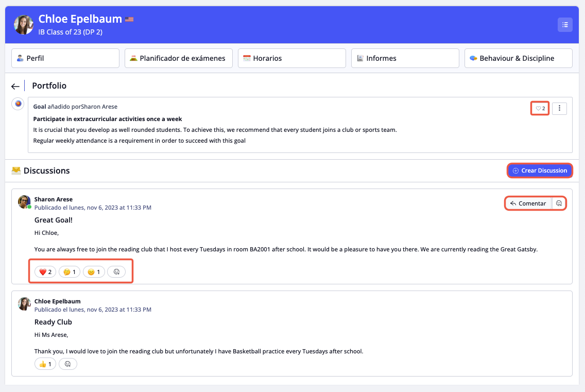This screenshot has height=392, width=585.
Task: Click the Crear Discussion button
Action: click(540, 171)
